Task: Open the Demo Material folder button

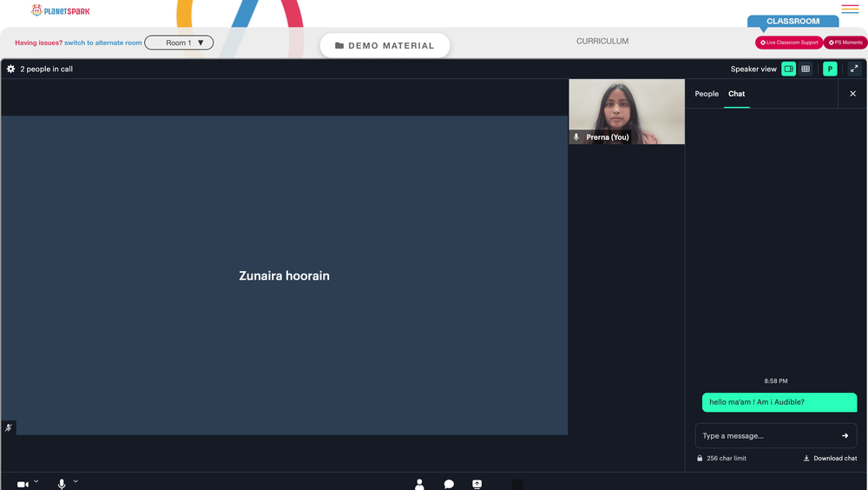Action: (385, 45)
